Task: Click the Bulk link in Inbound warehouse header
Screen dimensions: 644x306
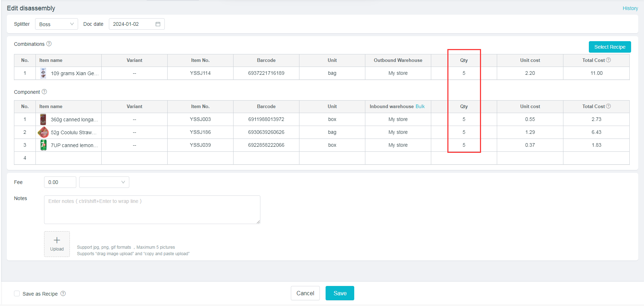Action: (420, 106)
